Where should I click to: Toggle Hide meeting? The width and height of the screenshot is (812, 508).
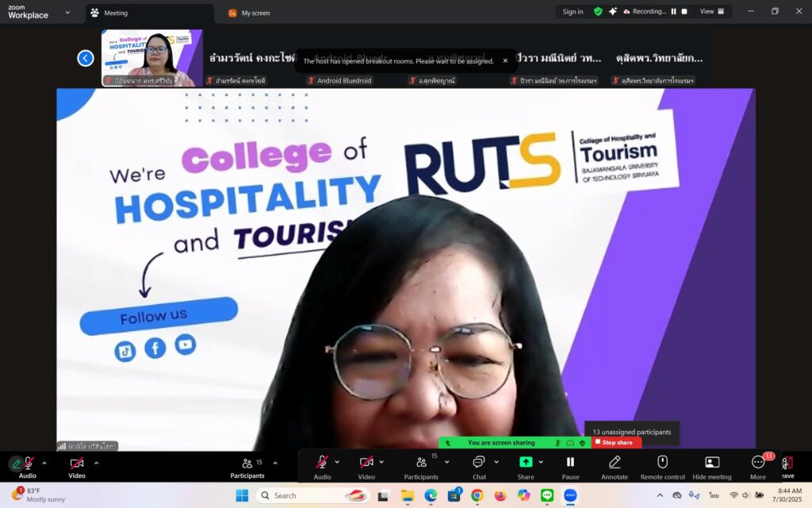pos(712,468)
